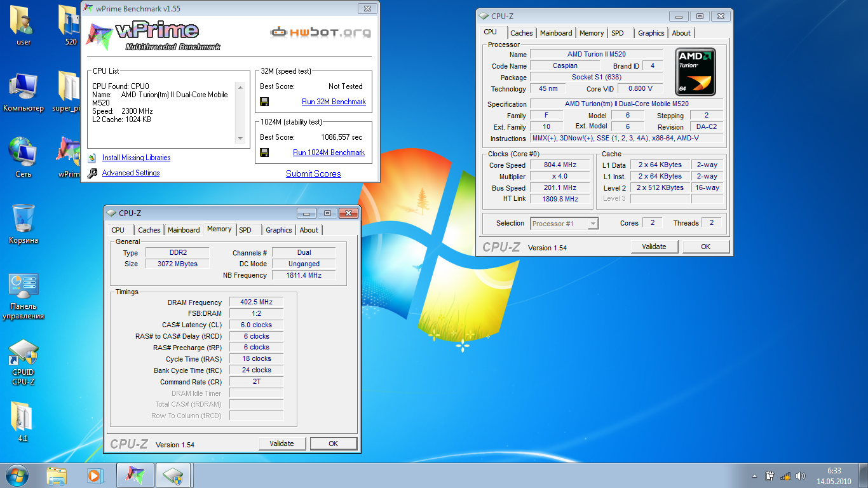Open the super_pi folder icon
Screen dimensions: 868x488
coord(67,92)
